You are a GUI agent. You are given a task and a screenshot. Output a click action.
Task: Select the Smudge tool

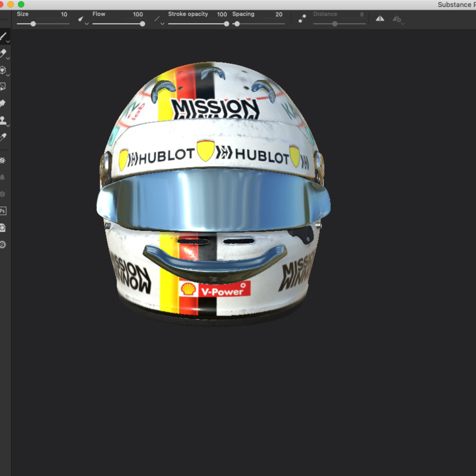point(3,103)
